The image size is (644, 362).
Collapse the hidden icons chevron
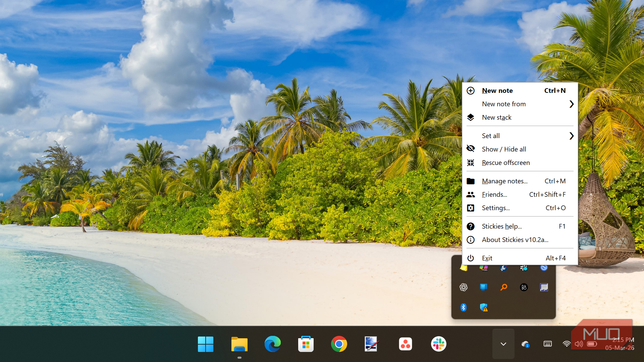[x=503, y=344]
